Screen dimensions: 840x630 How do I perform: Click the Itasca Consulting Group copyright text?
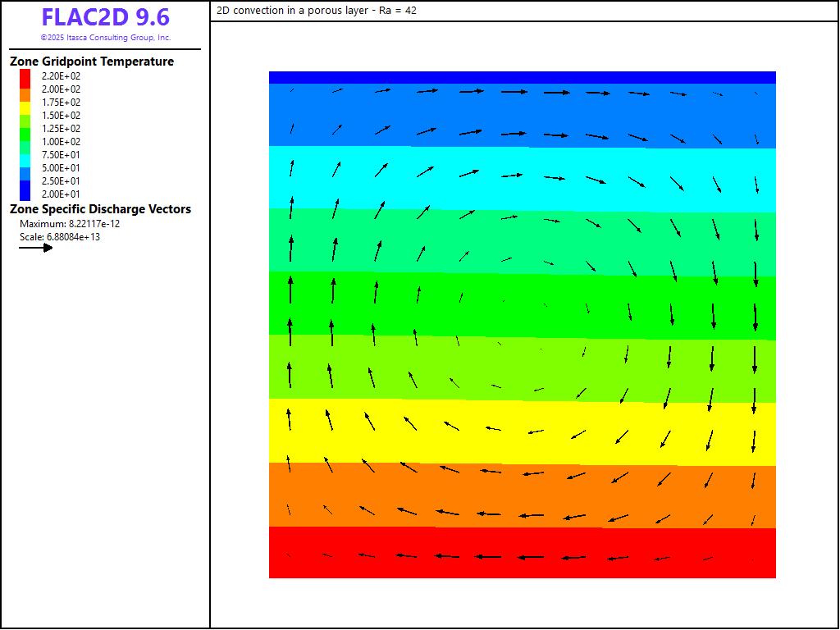(106, 38)
